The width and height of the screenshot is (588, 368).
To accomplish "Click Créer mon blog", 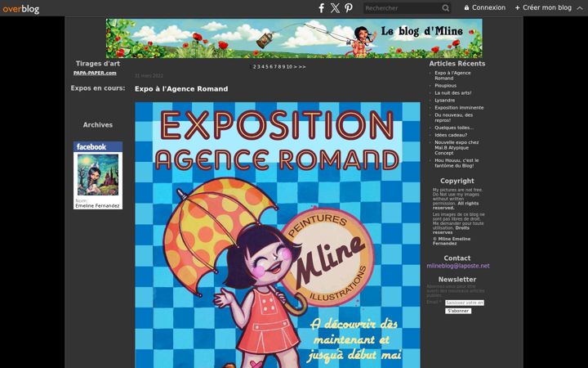I will [543, 7].
